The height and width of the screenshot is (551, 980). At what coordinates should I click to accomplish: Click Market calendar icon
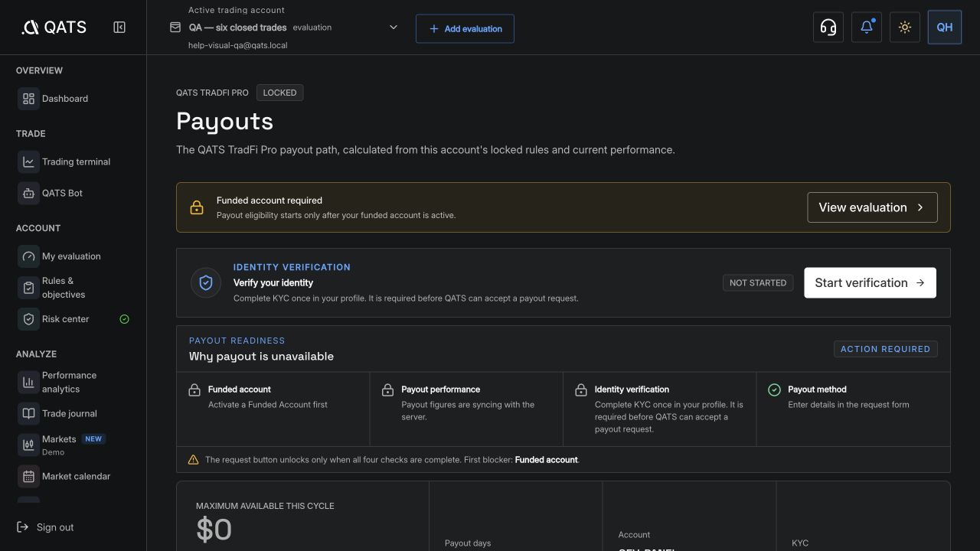pos(28,476)
